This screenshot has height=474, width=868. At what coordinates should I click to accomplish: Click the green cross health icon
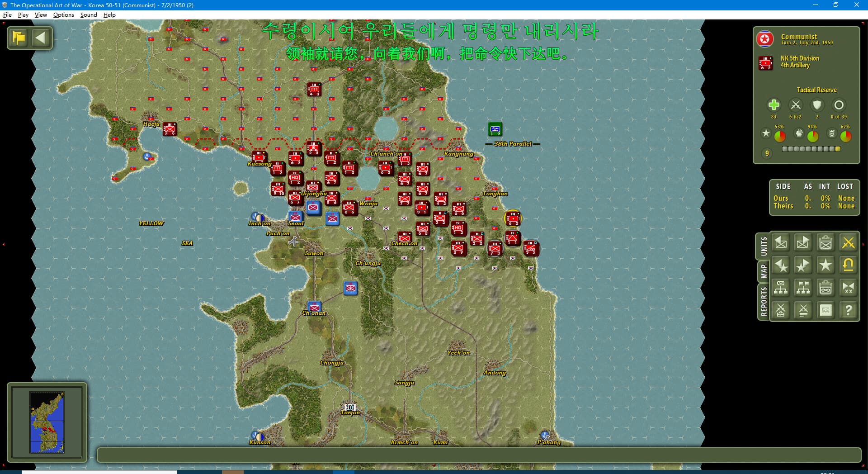pos(774,105)
